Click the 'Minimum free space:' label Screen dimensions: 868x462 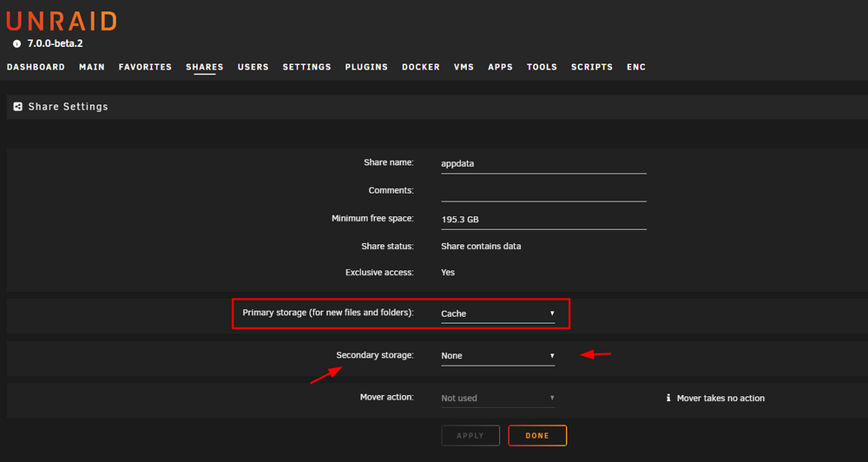(372, 218)
